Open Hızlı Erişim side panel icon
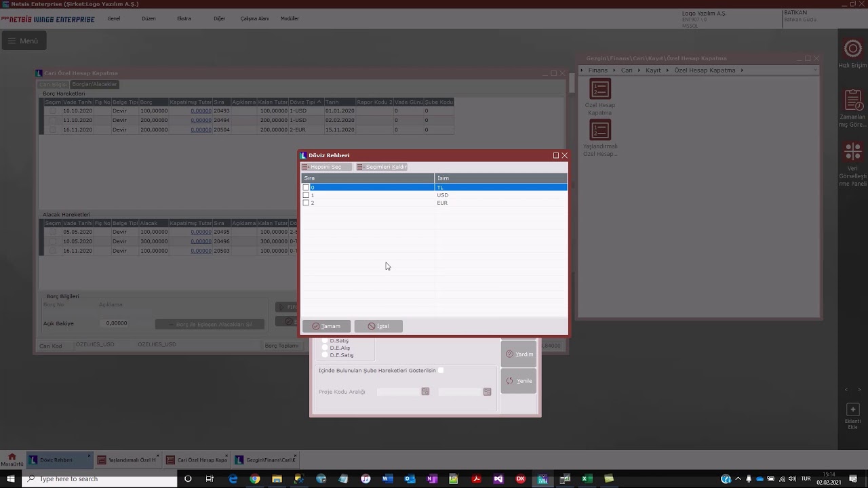Viewport: 868px width, 488px height. tap(852, 49)
